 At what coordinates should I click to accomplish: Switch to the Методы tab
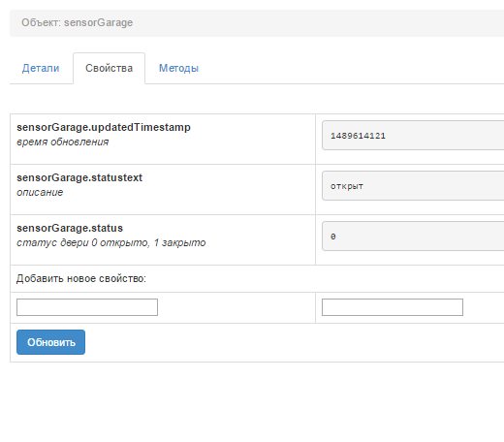click(x=178, y=68)
